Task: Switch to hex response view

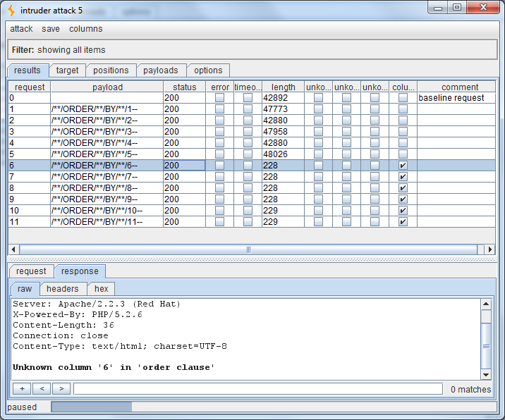Action: pyautogui.click(x=101, y=289)
